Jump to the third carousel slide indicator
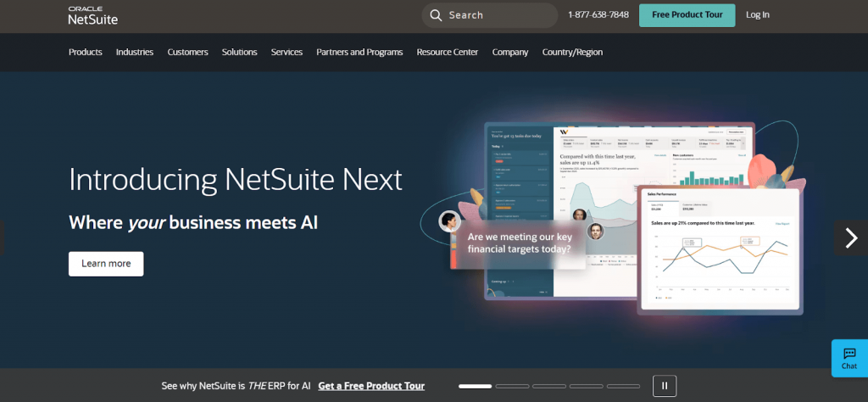This screenshot has width=868, height=402. click(549, 386)
